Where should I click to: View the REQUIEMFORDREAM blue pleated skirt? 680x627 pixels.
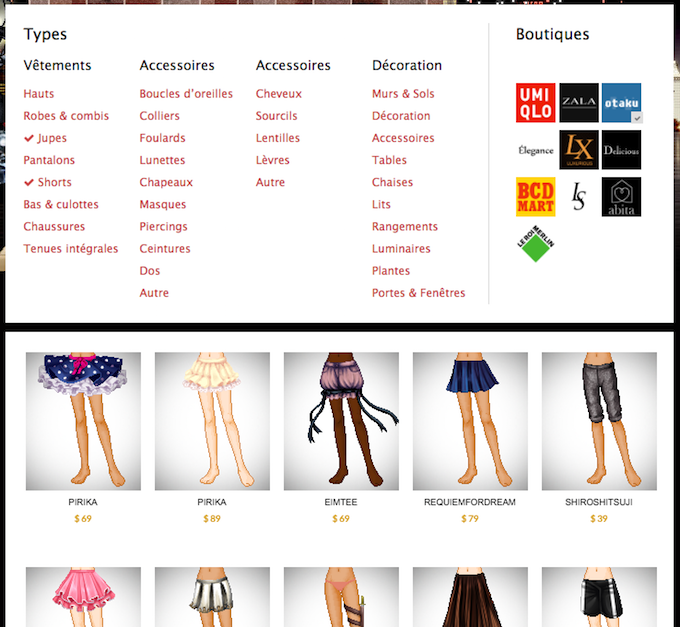(x=470, y=421)
